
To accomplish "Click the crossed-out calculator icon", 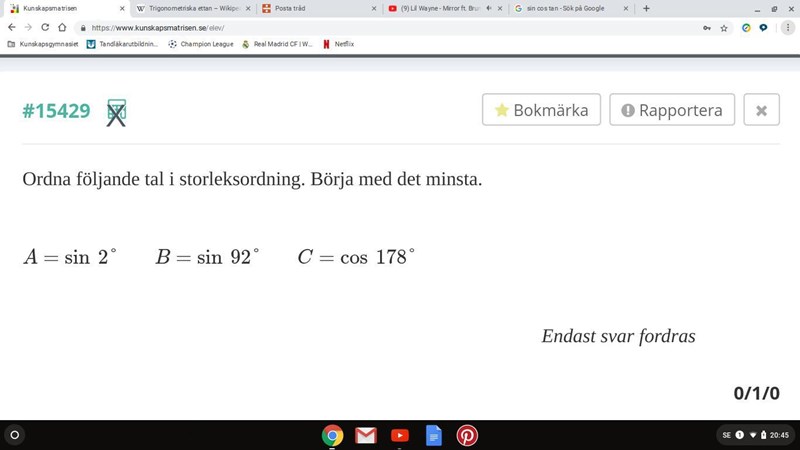I will [x=116, y=112].
